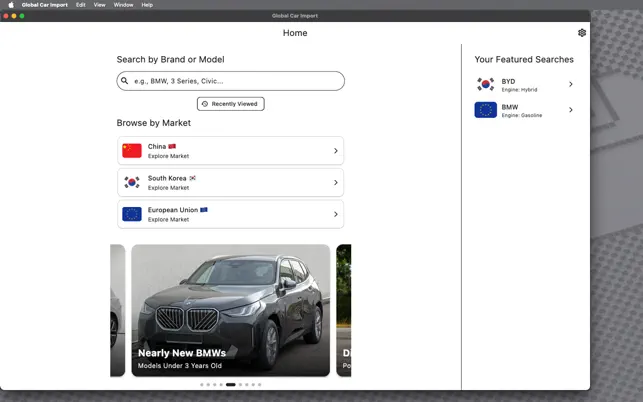Open the BYD featured search chevron
This screenshot has height=402, width=643.
coord(570,84)
